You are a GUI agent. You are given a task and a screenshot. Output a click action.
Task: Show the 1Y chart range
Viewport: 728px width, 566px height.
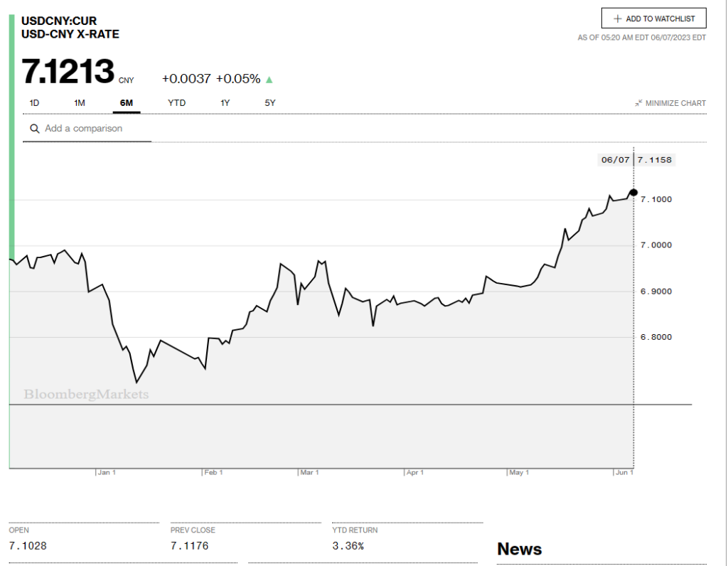pos(225,103)
